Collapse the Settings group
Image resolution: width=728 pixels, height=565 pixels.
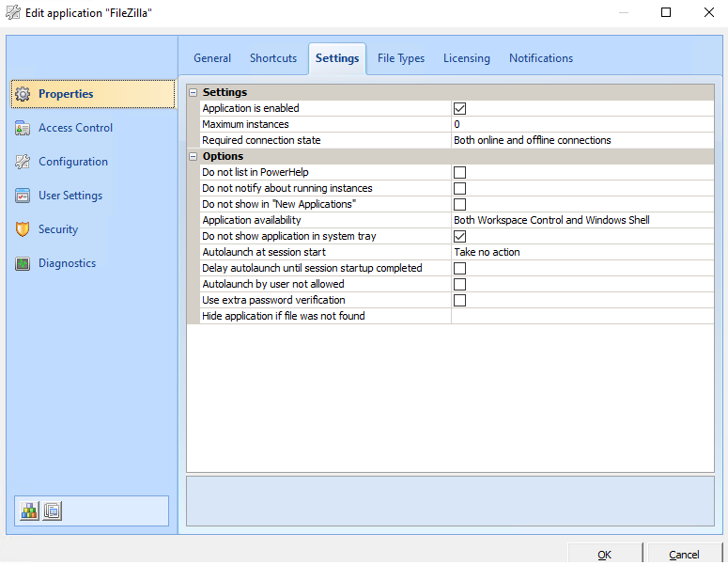[194, 92]
